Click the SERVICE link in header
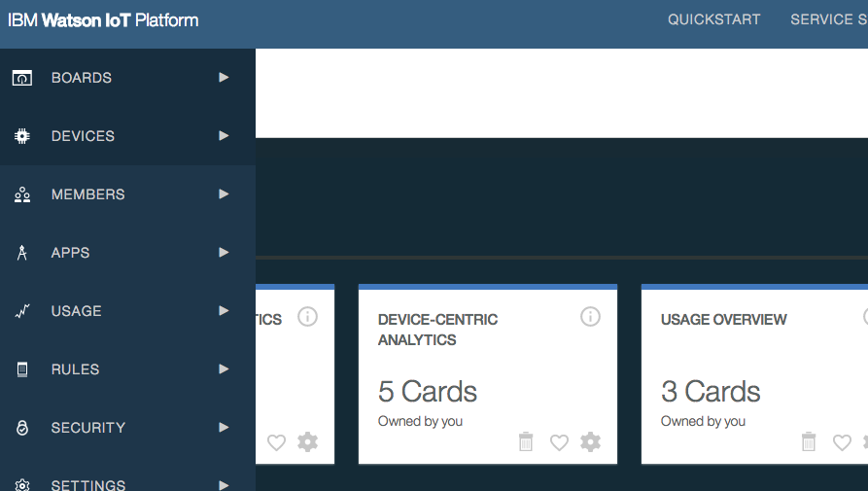Screen dimensions: 868x491 [829, 19]
